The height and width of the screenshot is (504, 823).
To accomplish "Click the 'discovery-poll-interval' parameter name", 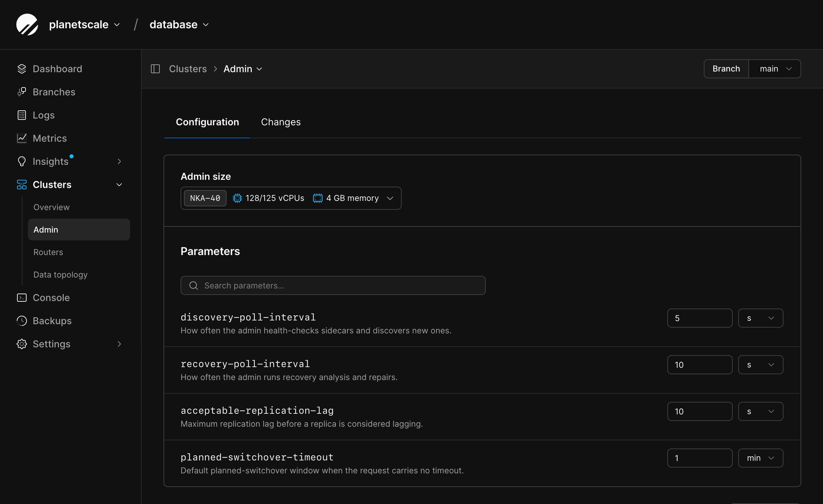I will pyautogui.click(x=248, y=317).
